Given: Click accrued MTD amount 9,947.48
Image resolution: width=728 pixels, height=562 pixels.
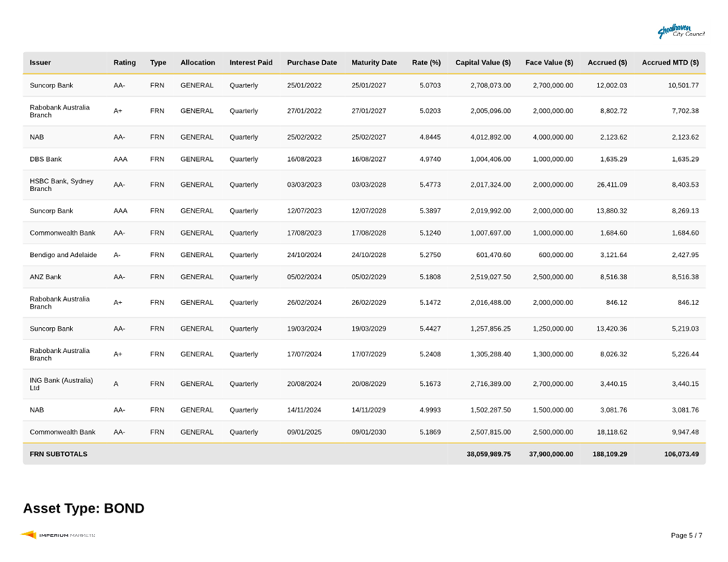Looking at the screenshot, I should [x=685, y=432].
